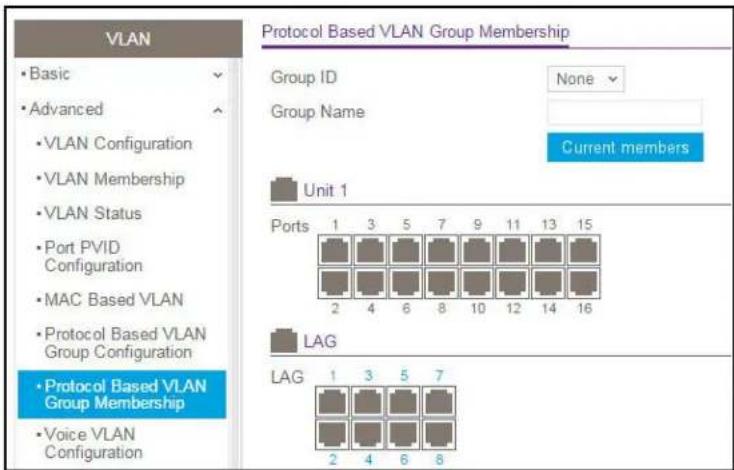Viewport: 734px width, 470px height.
Task: Select port 15 in Unit 1
Action: pyautogui.click(x=584, y=250)
